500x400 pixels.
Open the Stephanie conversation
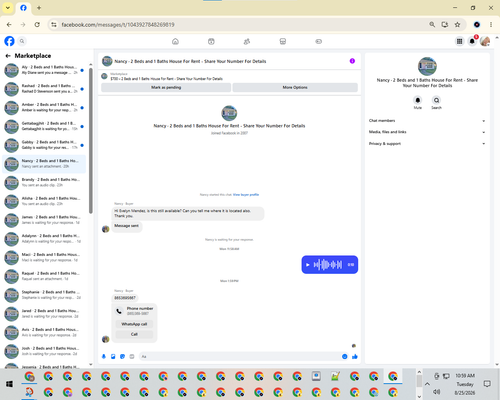tap(44, 295)
